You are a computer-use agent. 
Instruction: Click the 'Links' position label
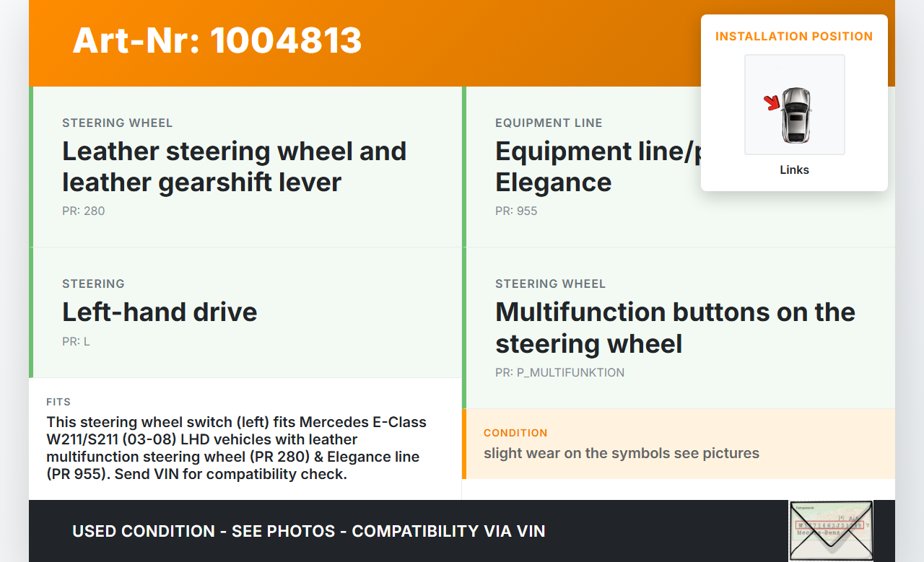[794, 170]
